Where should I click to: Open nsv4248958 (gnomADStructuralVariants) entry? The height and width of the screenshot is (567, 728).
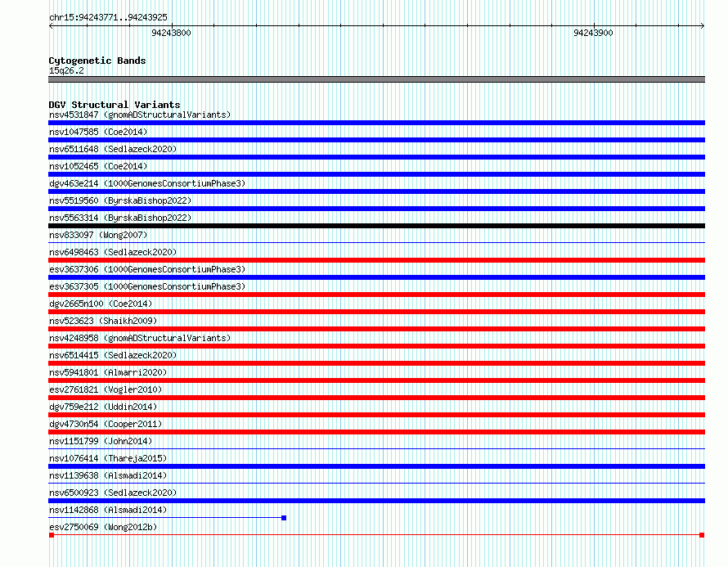pos(140,338)
